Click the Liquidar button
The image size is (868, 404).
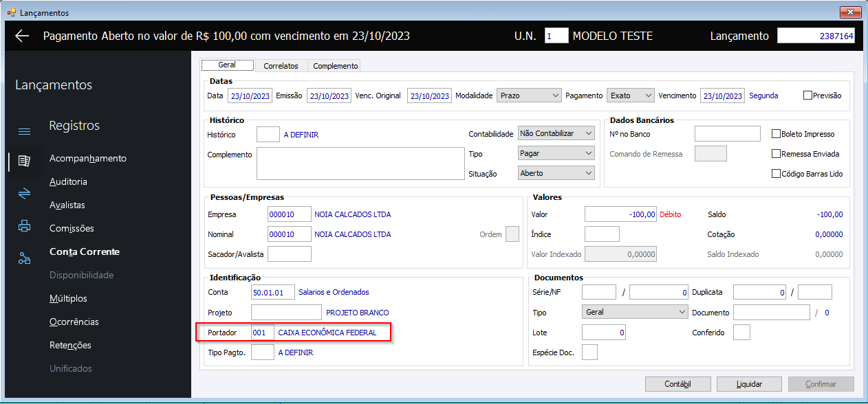tap(750, 384)
